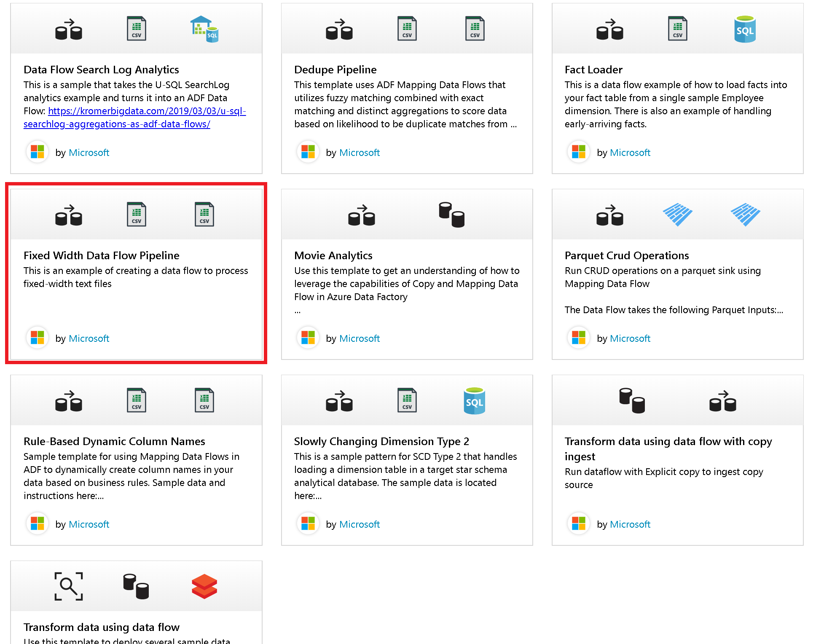Image resolution: width=832 pixels, height=644 pixels.
Task: Click the CSV icon on Data Flow Search Log Analytics card
Action: coord(137,29)
